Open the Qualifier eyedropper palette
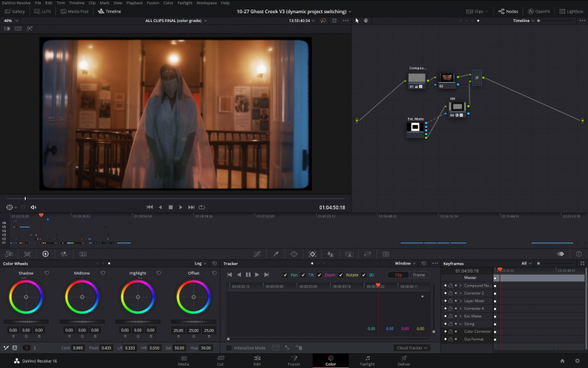 (276, 253)
